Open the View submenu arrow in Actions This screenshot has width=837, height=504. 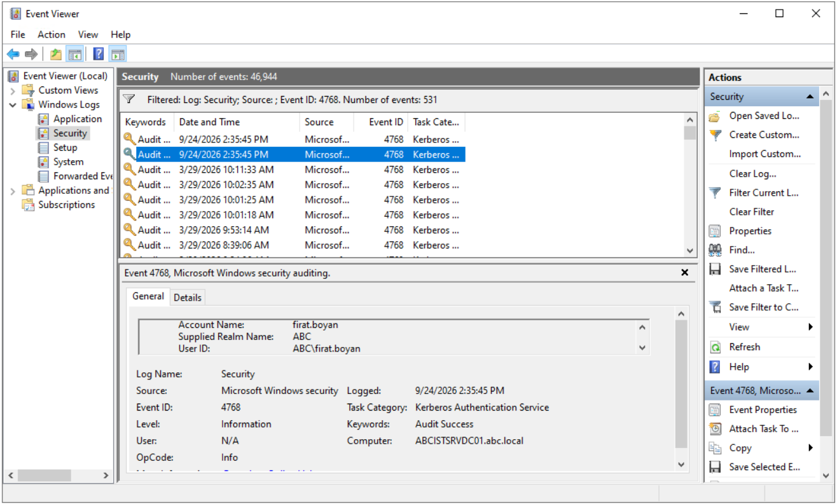(810, 327)
